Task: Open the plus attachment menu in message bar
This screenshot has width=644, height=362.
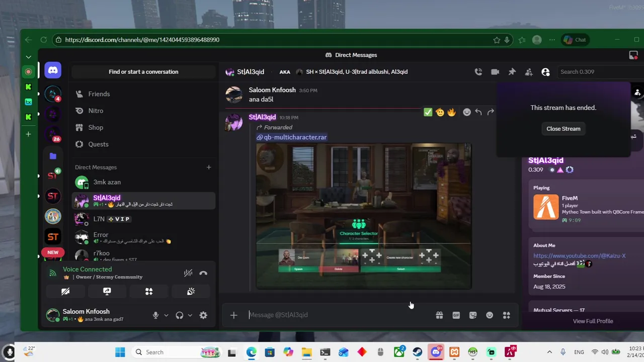Action: 233,315
